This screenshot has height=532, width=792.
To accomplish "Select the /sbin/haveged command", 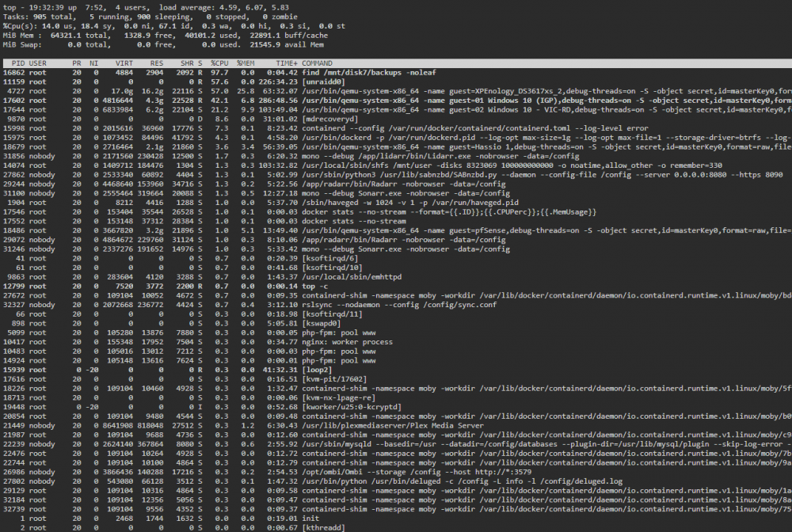I will coord(410,203).
